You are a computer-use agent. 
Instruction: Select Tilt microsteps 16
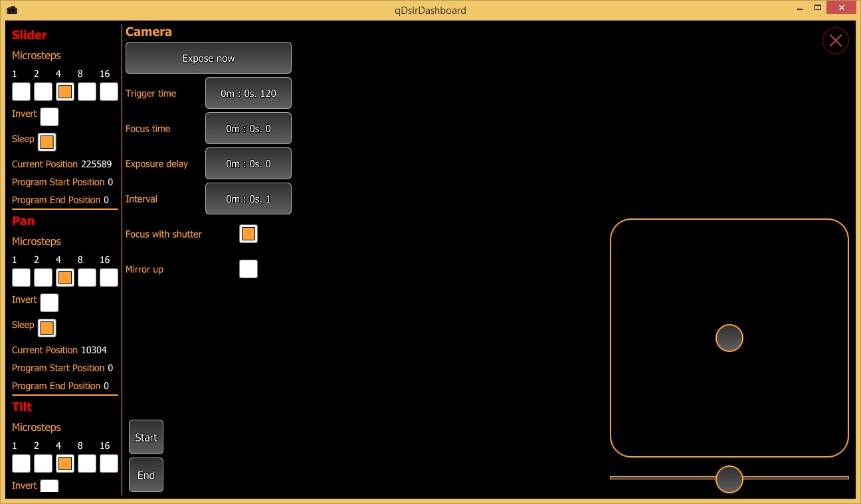click(109, 463)
